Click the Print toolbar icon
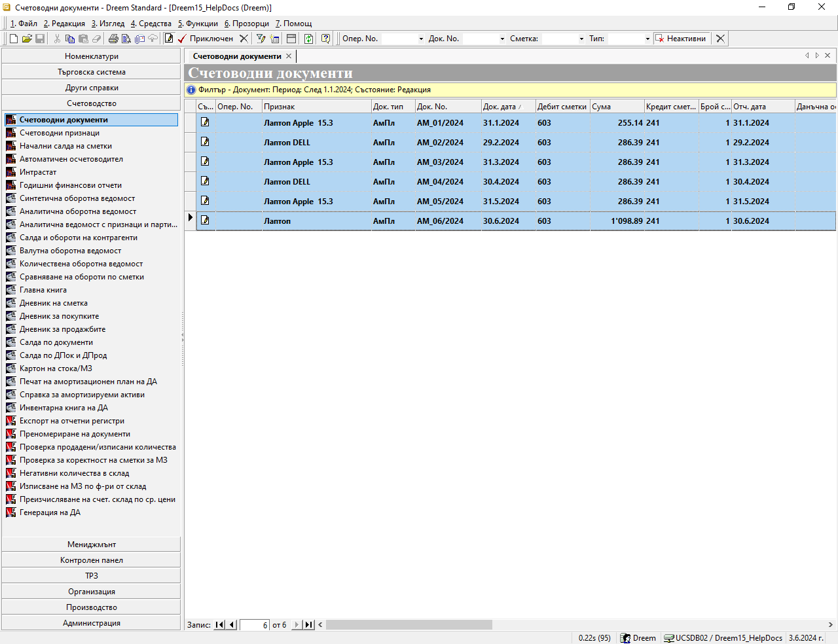The height and width of the screenshot is (644, 838). tap(113, 39)
